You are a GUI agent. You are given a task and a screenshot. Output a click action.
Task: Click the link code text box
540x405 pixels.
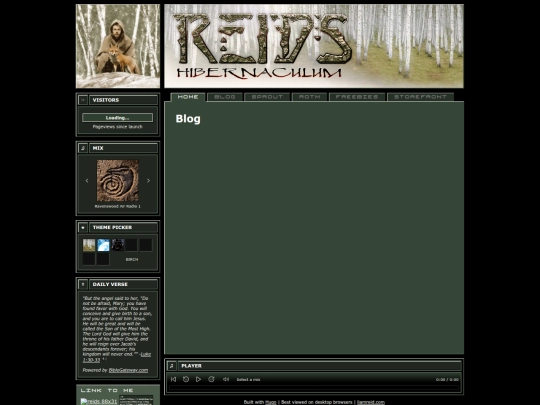(136, 400)
